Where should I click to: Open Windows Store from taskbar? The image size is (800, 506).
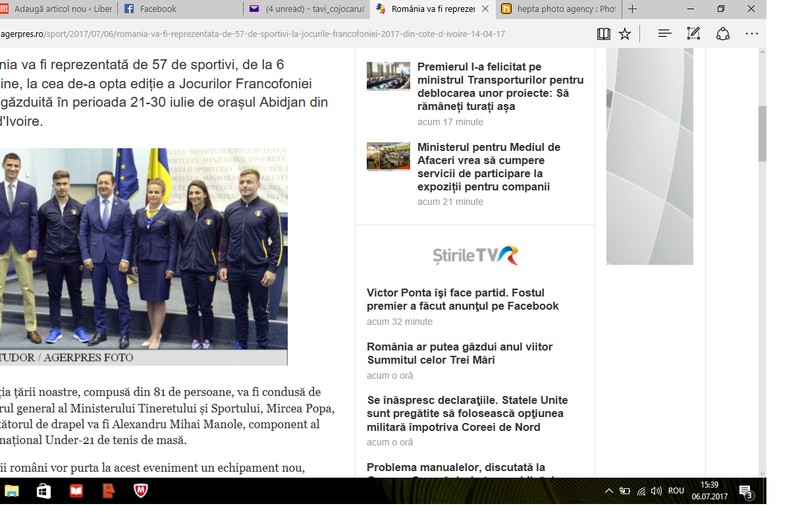click(x=43, y=491)
